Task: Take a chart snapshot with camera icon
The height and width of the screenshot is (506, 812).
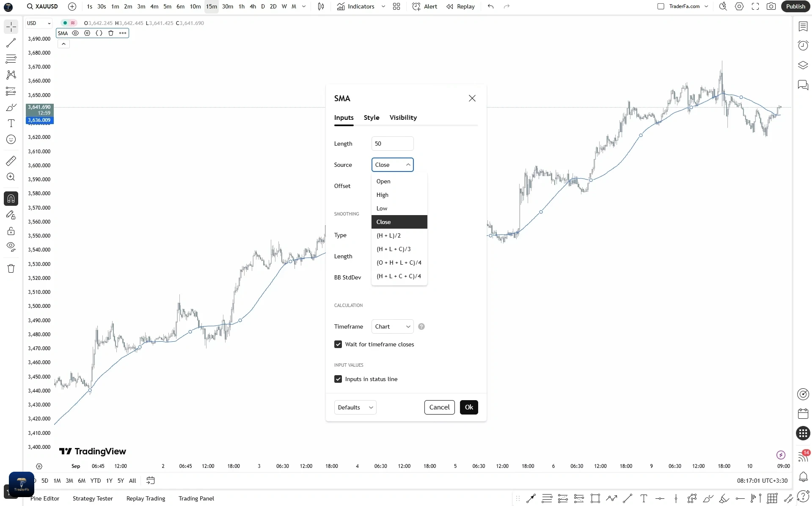Action: point(771,6)
